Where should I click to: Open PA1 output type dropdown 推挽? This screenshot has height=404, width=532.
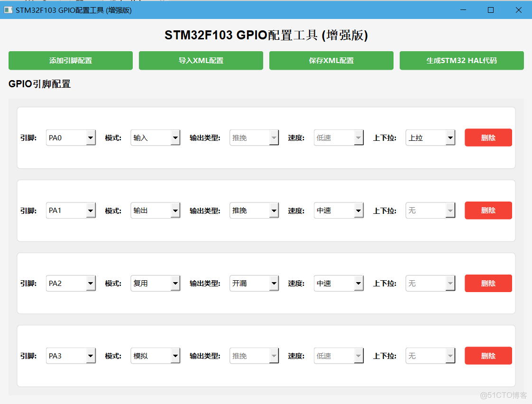pyautogui.click(x=254, y=211)
